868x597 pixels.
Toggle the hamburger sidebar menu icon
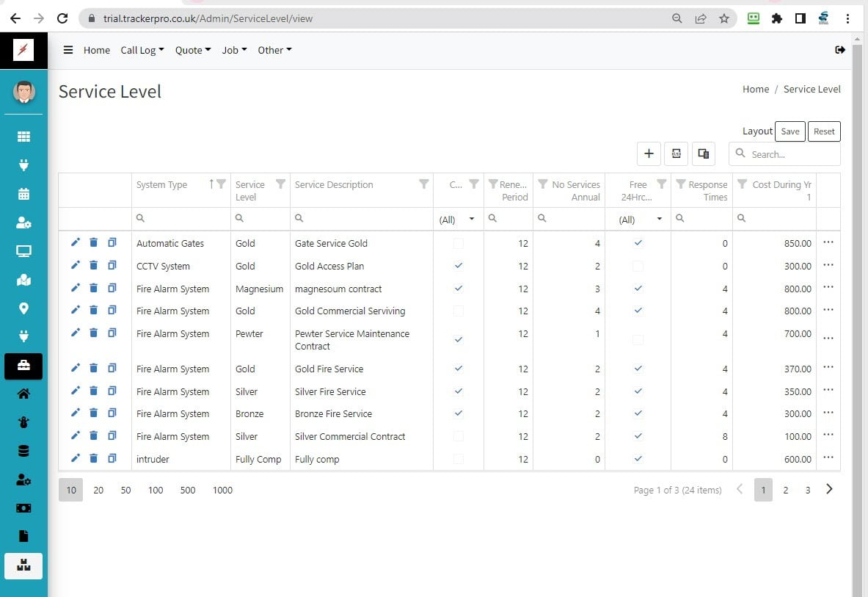click(68, 50)
